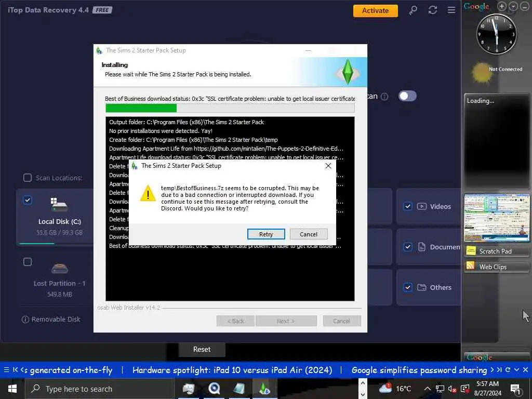Click the disabled Back button in installer
Viewport: 532px width, 399px height.
(x=235, y=321)
